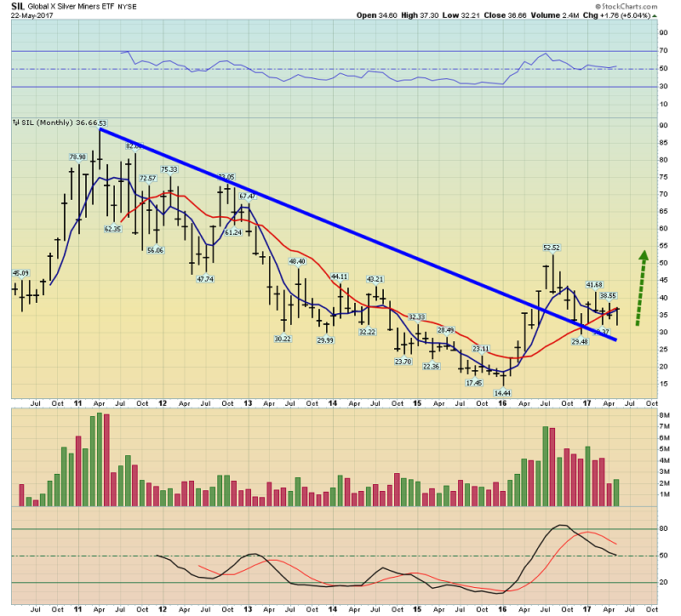
Task: Click the NYSE exchange label
Action: coord(127,7)
